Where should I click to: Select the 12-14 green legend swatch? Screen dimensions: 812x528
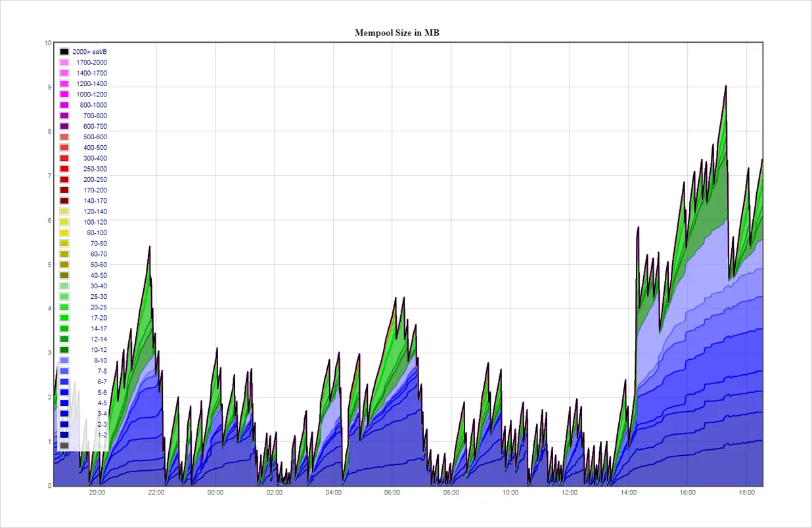pos(64,339)
